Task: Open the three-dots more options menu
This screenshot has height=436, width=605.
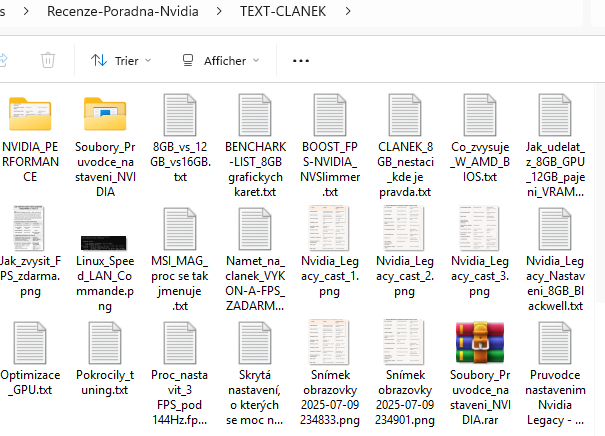Action: coord(301,61)
